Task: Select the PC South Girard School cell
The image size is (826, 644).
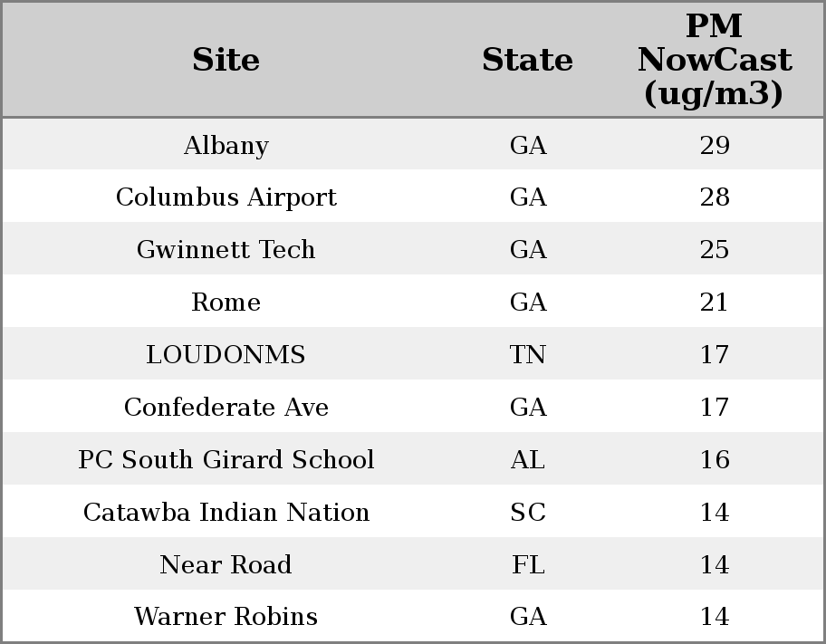Action: [226, 459]
